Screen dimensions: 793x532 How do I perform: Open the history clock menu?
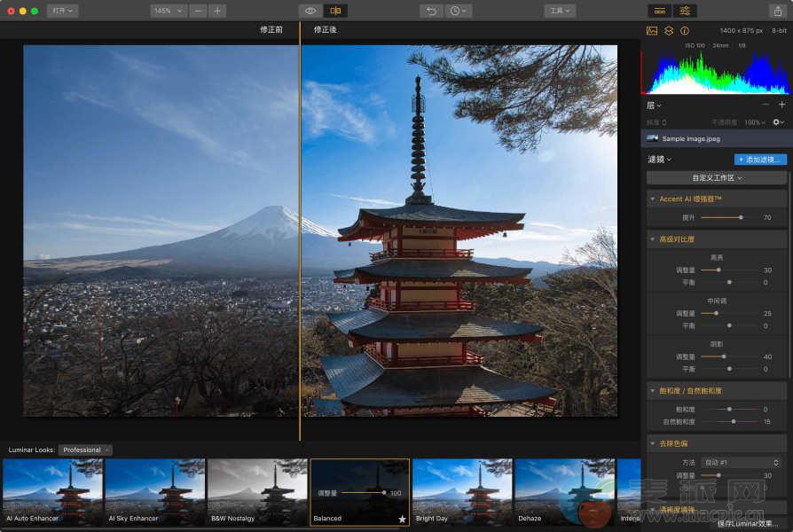(458, 11)
